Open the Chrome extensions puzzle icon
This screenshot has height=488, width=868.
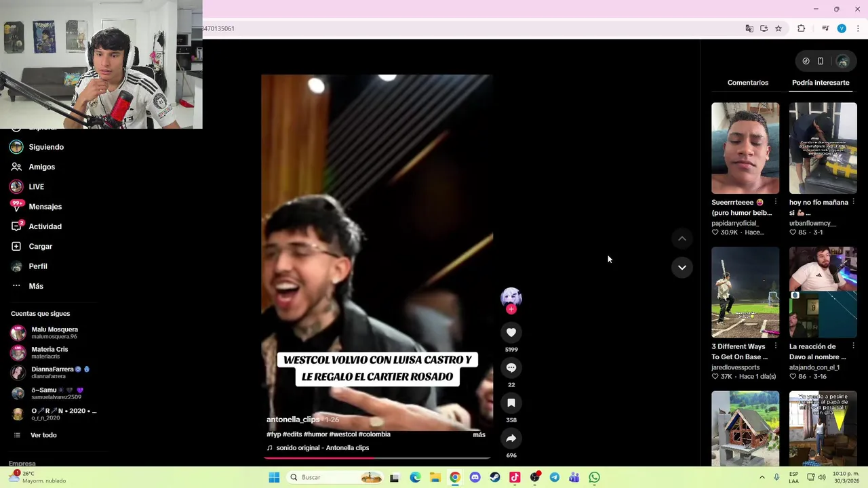pyautogui.click(x=802, y=28)
